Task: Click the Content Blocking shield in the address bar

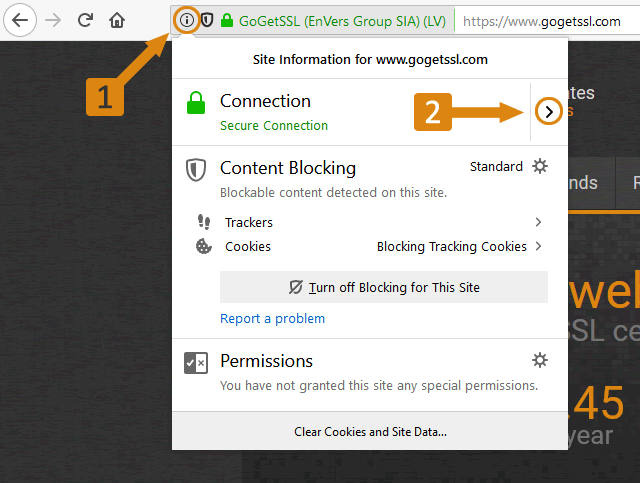Action: tap(207, 20)
